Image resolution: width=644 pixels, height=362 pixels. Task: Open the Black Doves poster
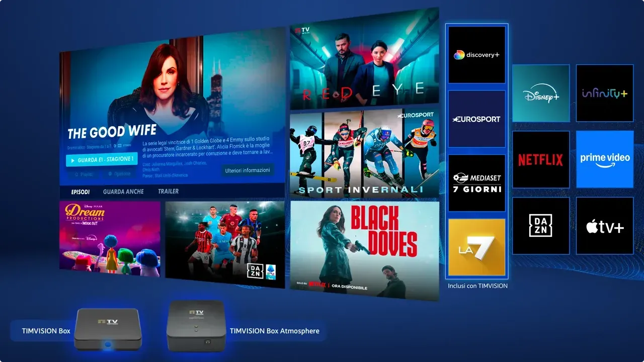pos(365,250)
